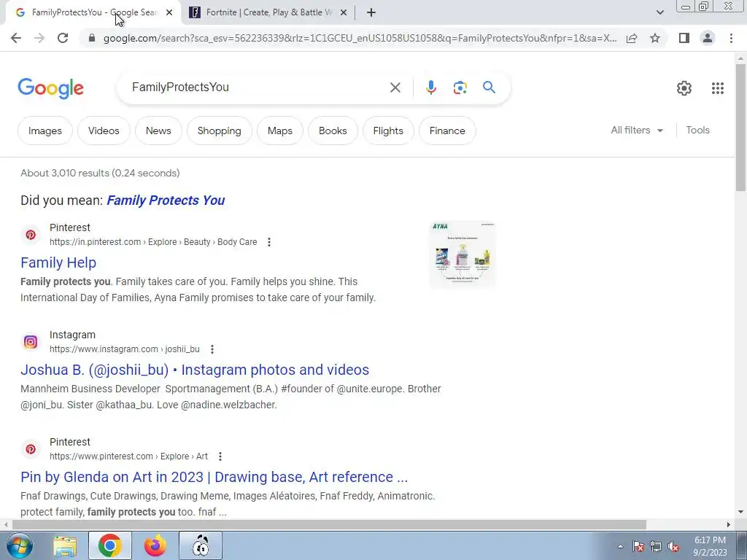Click the horizontal scrollbar thumb
Viewport: 747px width, 560px height.
329,525
